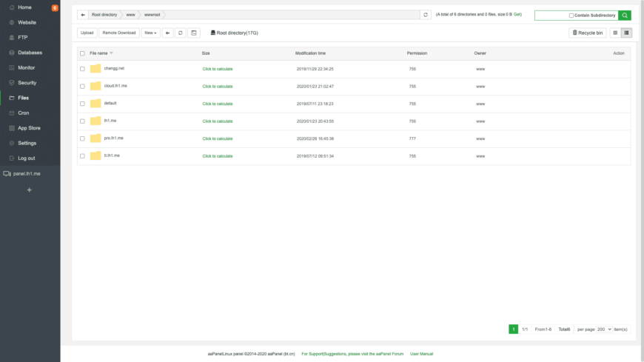Sort by File name column arrow
The height and width of the screenshot is (362, 644).
pyautogui.click(x=112, y=53)
